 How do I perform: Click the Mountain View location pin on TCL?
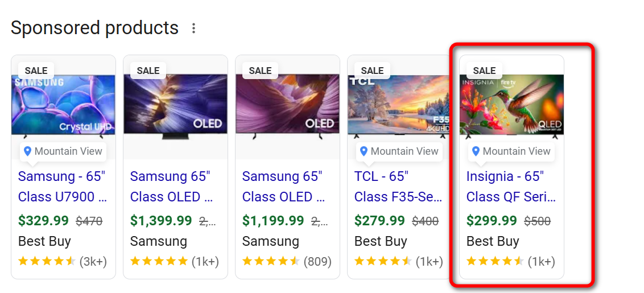click(399, 151)
